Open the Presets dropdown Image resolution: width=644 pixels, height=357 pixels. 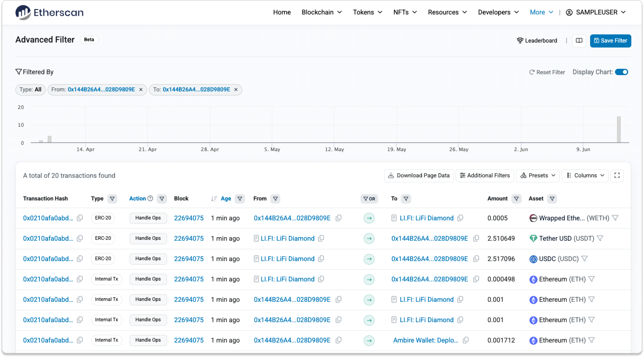click(x=538, y=175)
